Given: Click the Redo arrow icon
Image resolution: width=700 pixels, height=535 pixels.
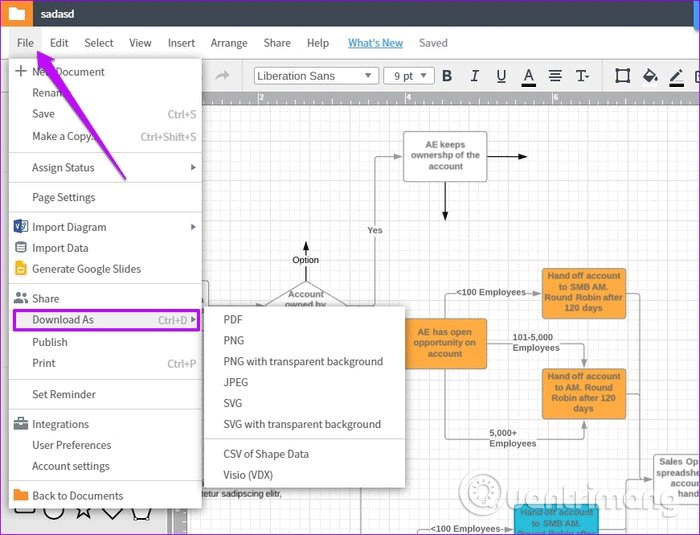Looking at the screenshot, I should pyautogui.click(x=222, y=75).
